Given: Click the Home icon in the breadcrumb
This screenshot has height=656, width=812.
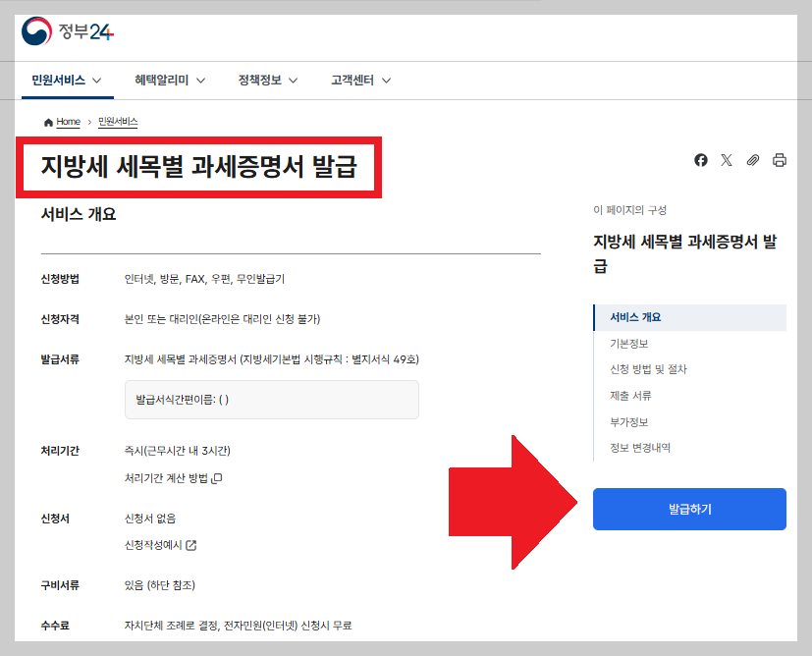Looking at the screenshot, I should point(46,122).
